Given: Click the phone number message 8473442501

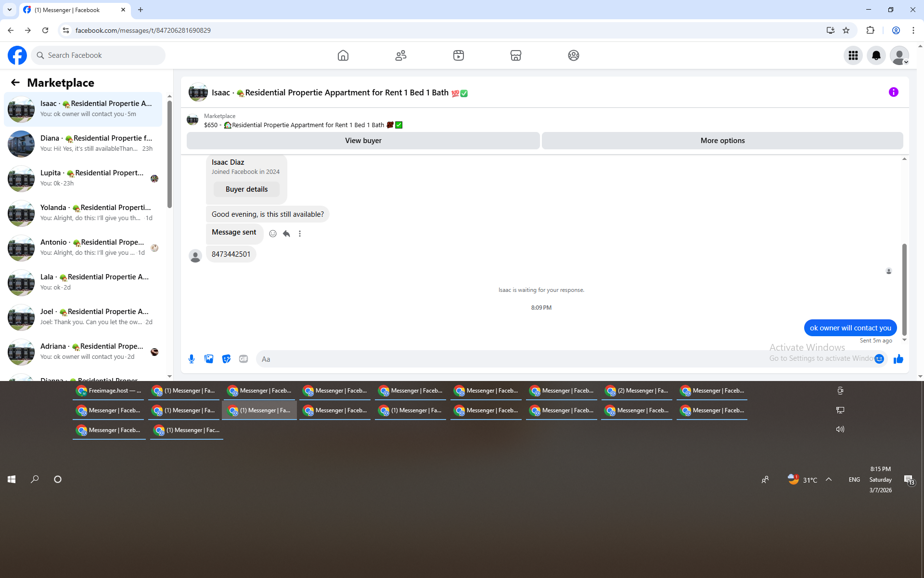Looking at the screenshot, I should tap(231, 254).
